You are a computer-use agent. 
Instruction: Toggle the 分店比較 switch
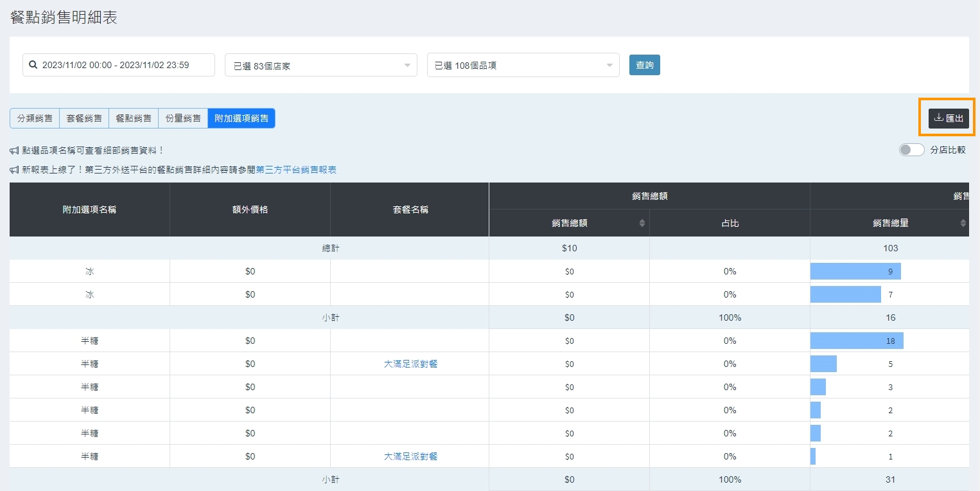click(x=911, y=150)
